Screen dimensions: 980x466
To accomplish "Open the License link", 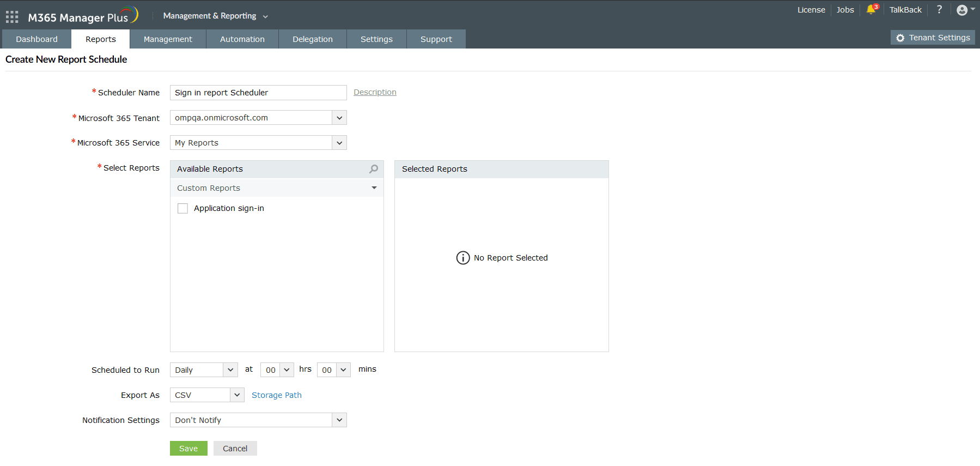I will tap(811, 10).
